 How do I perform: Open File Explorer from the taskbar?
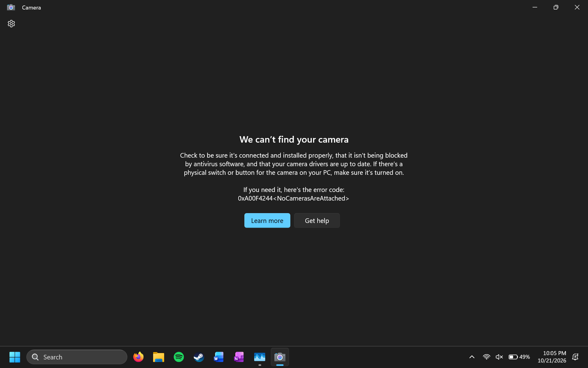click(159, 357)
